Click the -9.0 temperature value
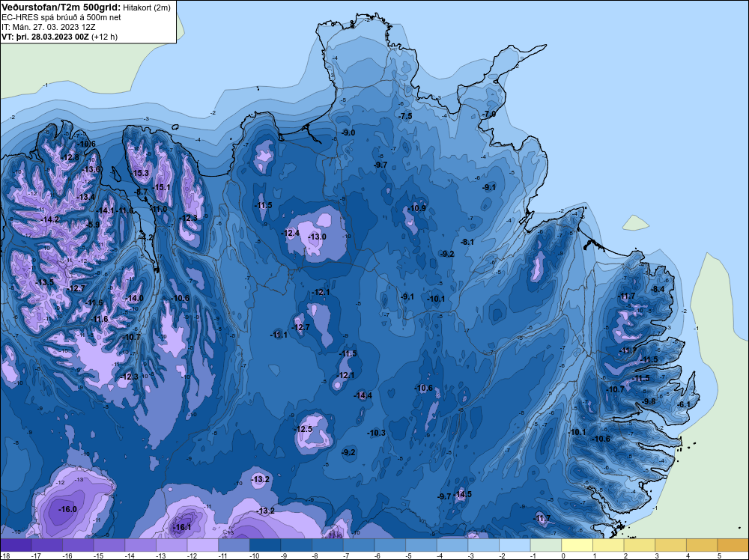The image size is (749, 560). [348, 133]
